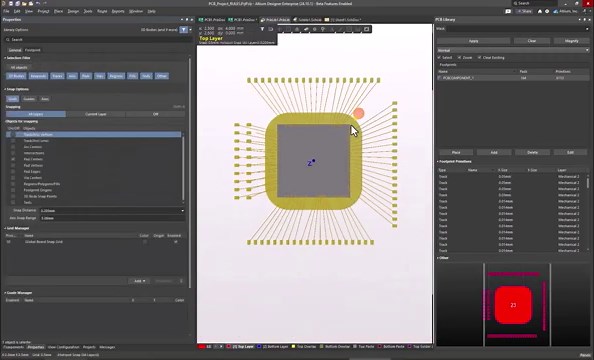Image resolution: width=594 pixels, height=360 pixels.
Task: Click the rectangle icon at the active bar's end
Action: point(366,29)
